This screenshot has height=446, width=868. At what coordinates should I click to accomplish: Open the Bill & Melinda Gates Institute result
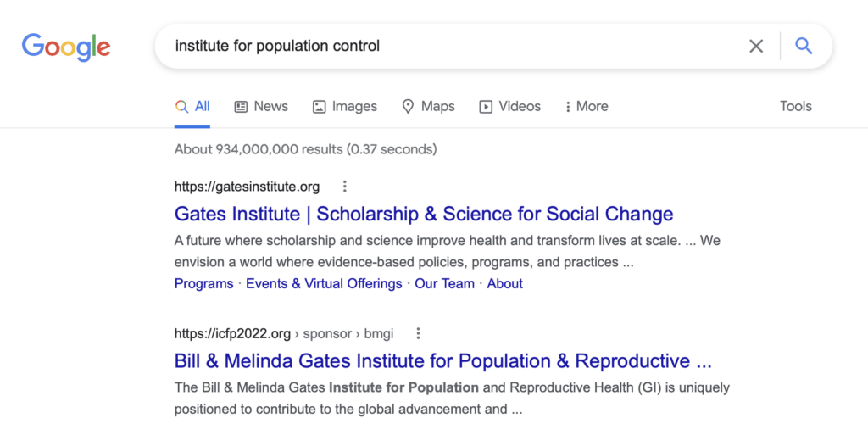pyautogui.click(x=442, y=361)
